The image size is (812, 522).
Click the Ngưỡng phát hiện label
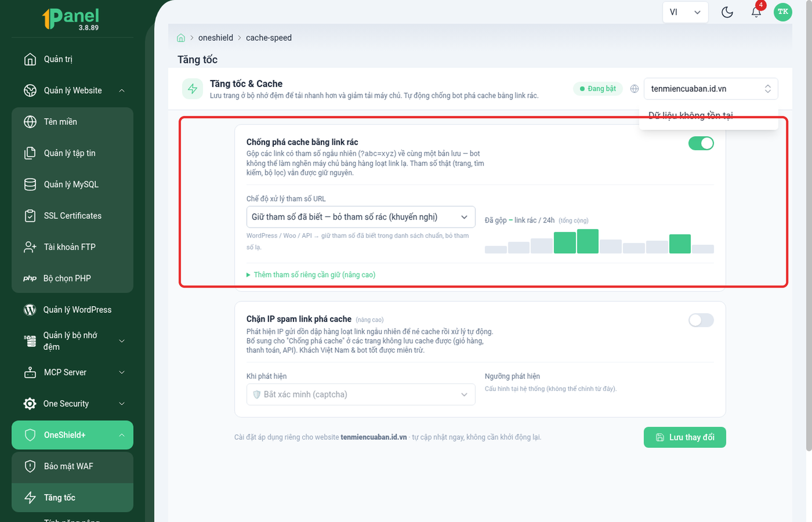click(512, 376)
